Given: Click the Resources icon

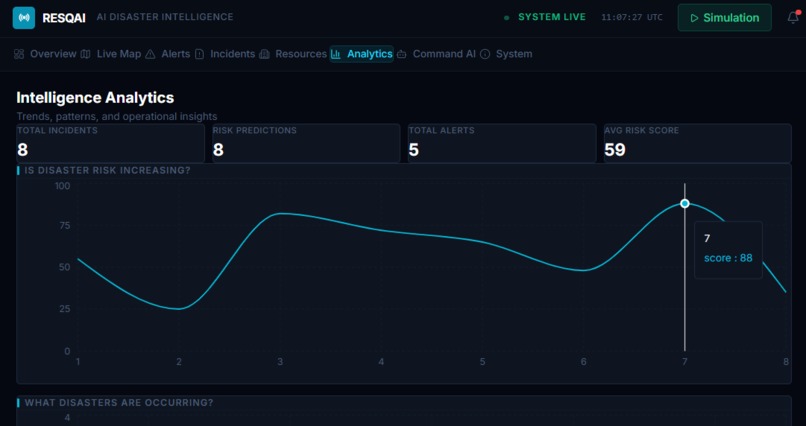Looking at the screenshot, I should [x=264, y=54].
